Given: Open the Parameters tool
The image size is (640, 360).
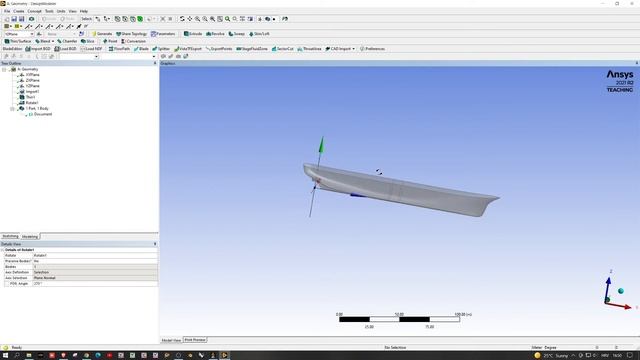Looking at the screenshot, I should (x=163, y=34).
